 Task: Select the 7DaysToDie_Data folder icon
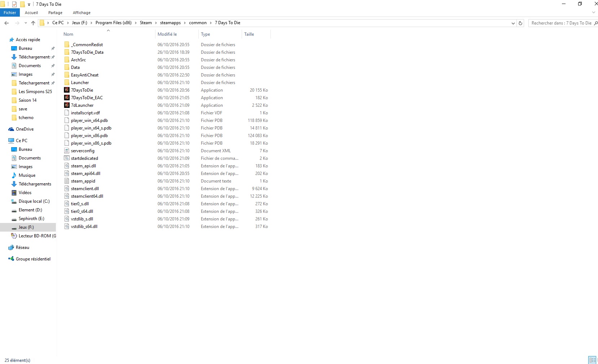[67, 52]
